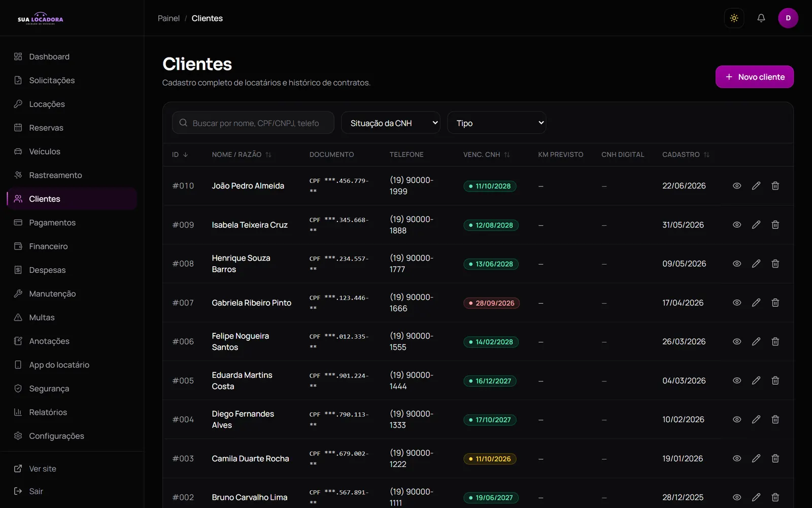Open Situação da CNH dropdown

[x=390, y=123]
